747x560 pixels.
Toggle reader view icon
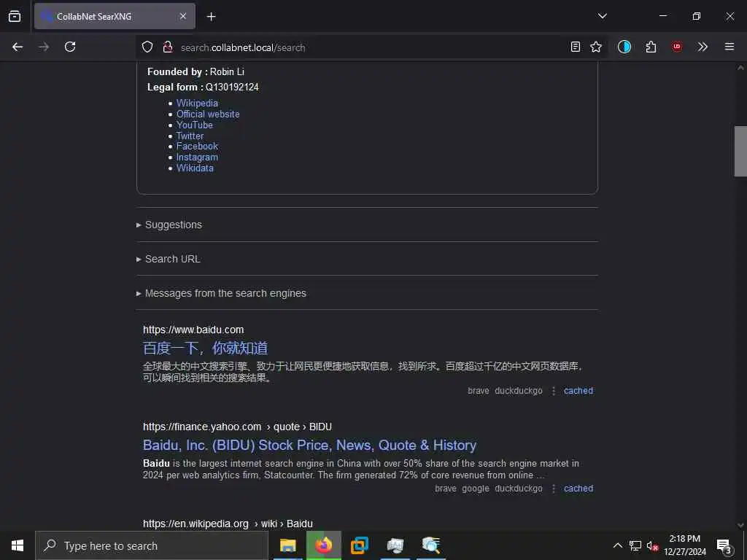coord(576,47)
